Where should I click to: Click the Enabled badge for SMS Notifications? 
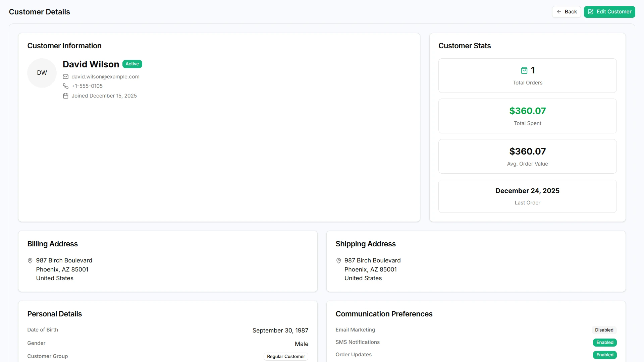[x=605, y=343]
